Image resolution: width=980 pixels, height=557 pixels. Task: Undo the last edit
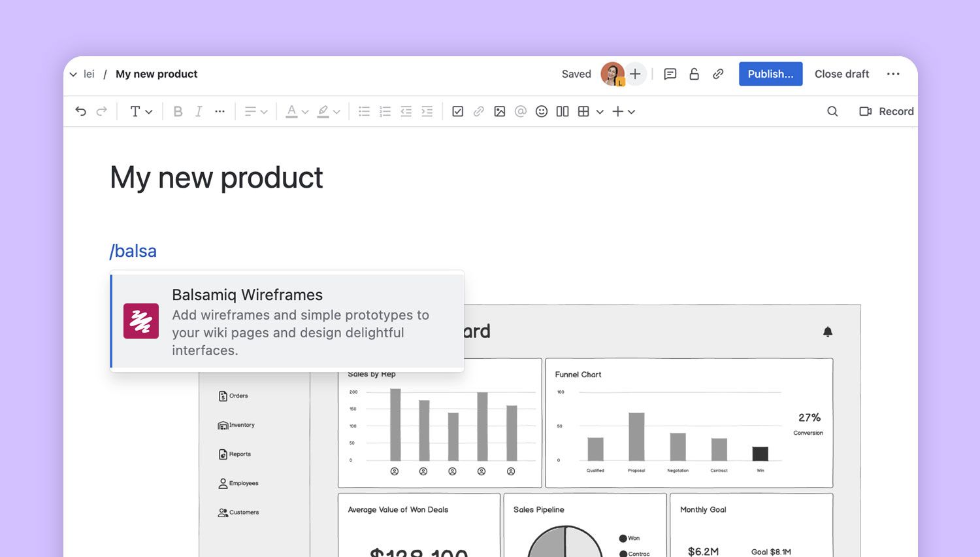[x=81, y=111]
